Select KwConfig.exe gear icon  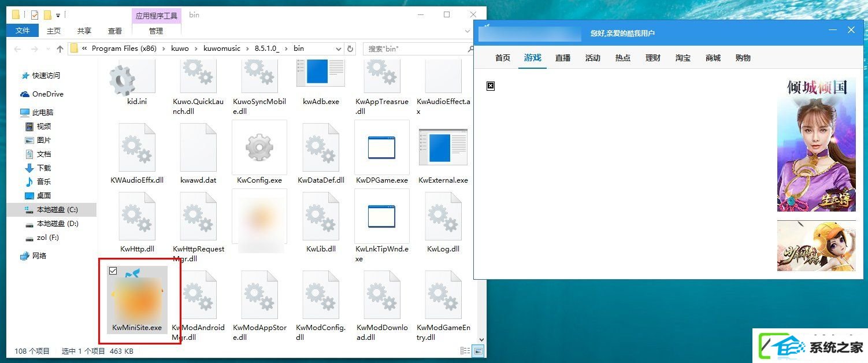click(x=259, y=147)
